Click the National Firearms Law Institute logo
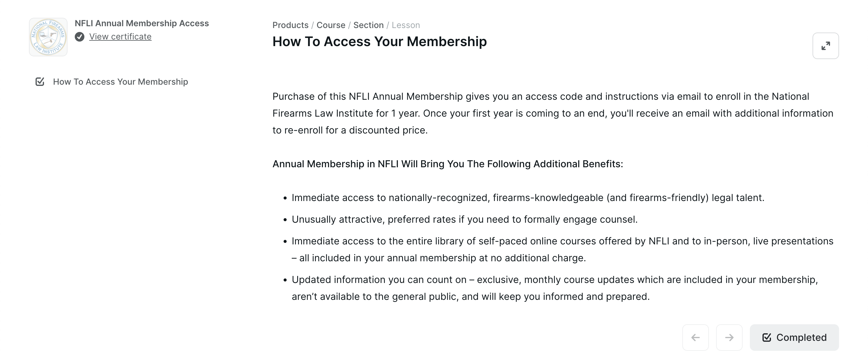The height and width of the screenshot is (355, 868). pyautogui.click(x=48, y=37)
